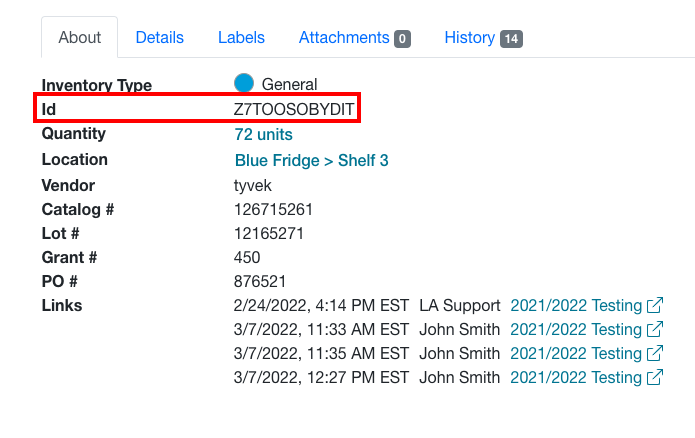Click the Attachments count badge showing 0

coord(402,39)
